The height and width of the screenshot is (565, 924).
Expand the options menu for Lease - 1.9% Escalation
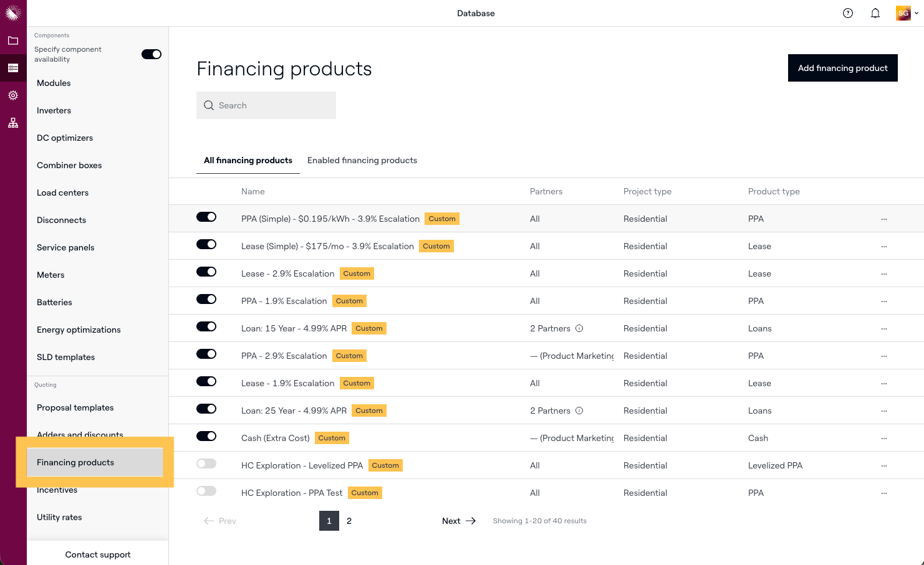883,384
